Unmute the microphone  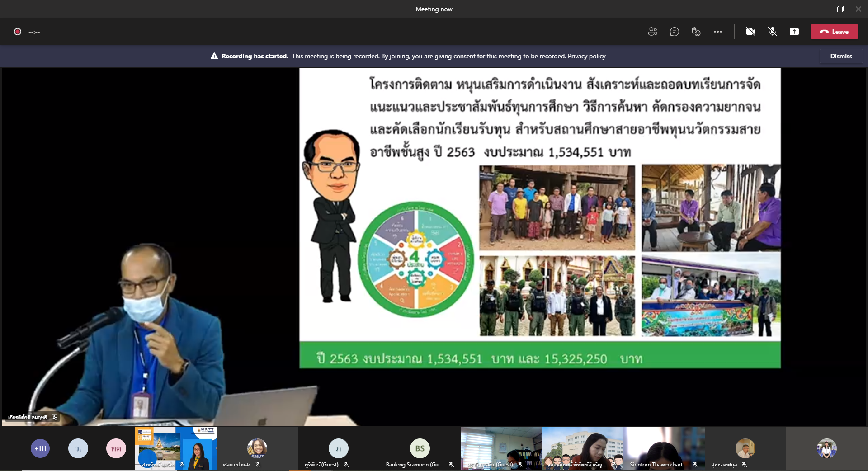point(772,32)
